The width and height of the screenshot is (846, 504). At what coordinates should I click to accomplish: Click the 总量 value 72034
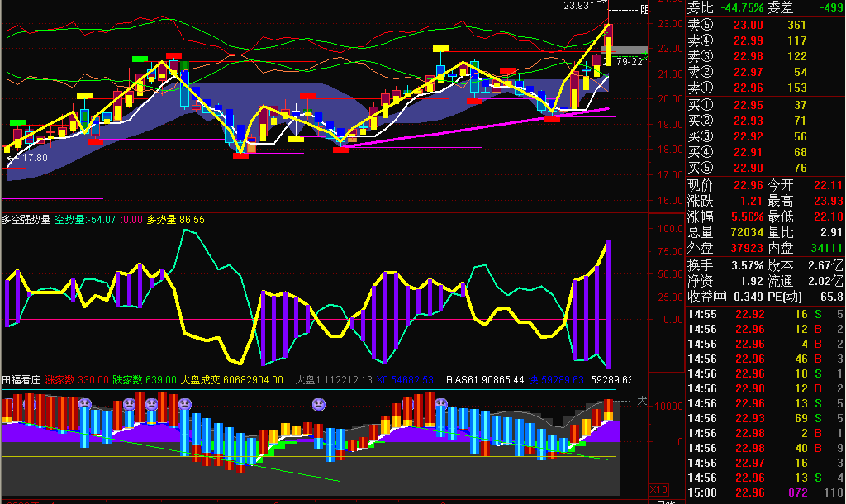tap(747, 232)
